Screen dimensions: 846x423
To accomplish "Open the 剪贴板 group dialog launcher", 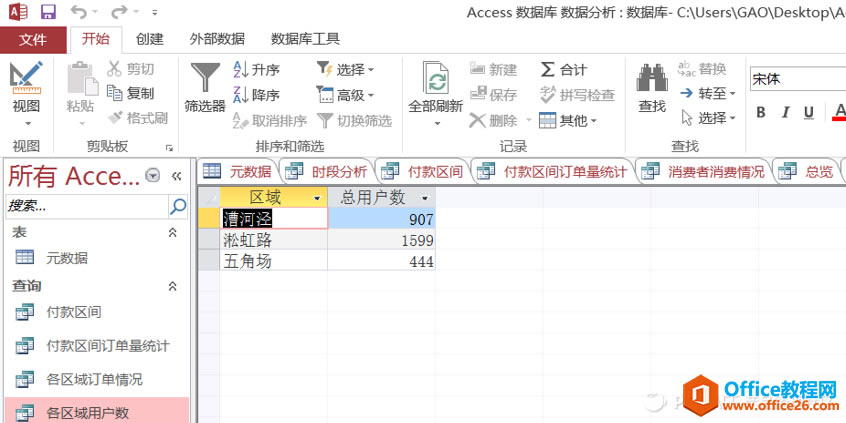I will (169, 147).
